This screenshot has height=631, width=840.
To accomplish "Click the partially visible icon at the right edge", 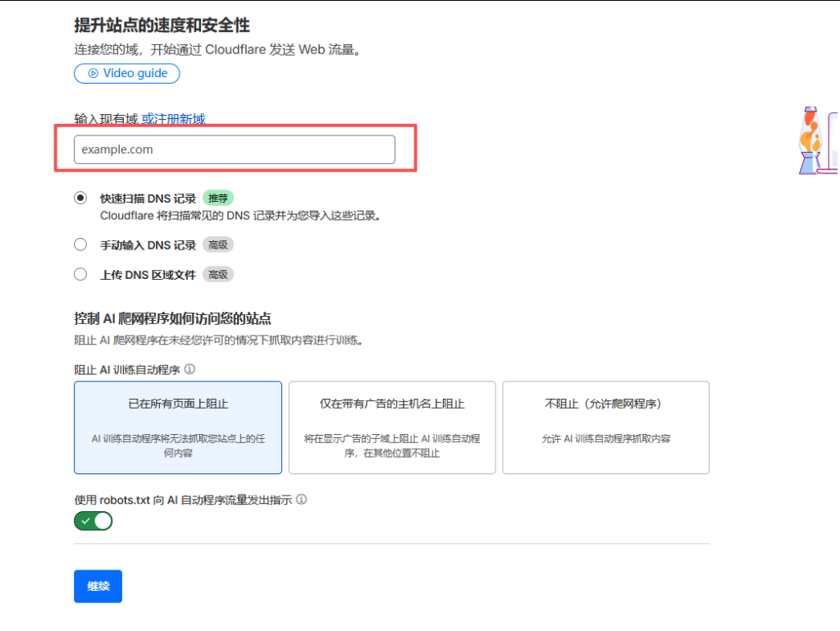I will coord(836,139).
